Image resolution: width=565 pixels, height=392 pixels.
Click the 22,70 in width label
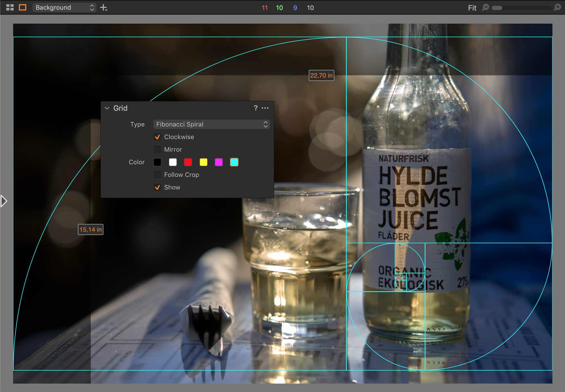[x=321, y=76]
